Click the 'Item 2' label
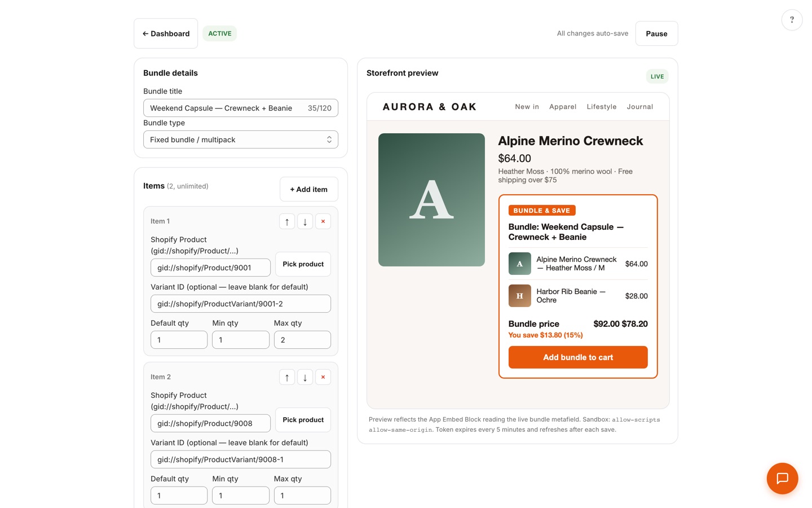Image resolution: width=812 pixels, height=508 pixels. pos(161,377)
